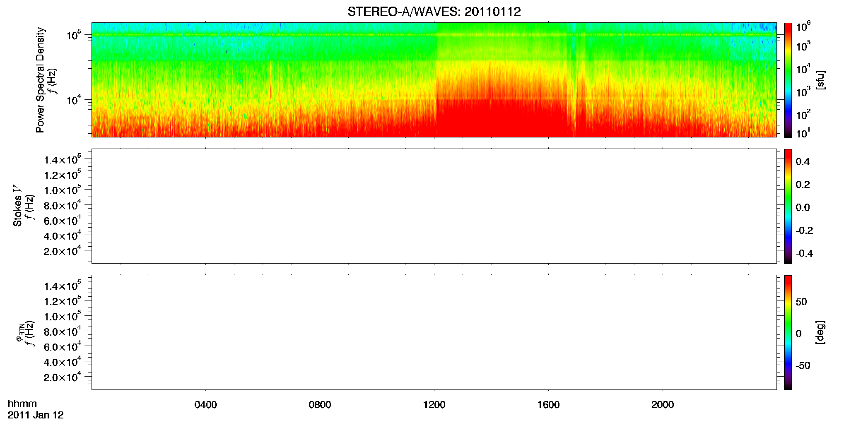Select the 2000 time tick label

pyautogui.click(x=663, y=405)
